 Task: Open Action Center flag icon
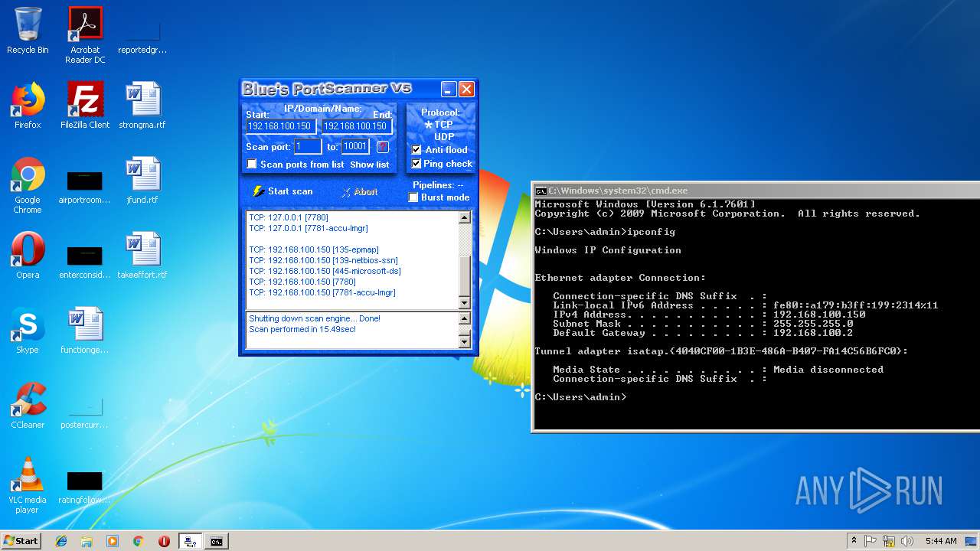tap(871, 541)
